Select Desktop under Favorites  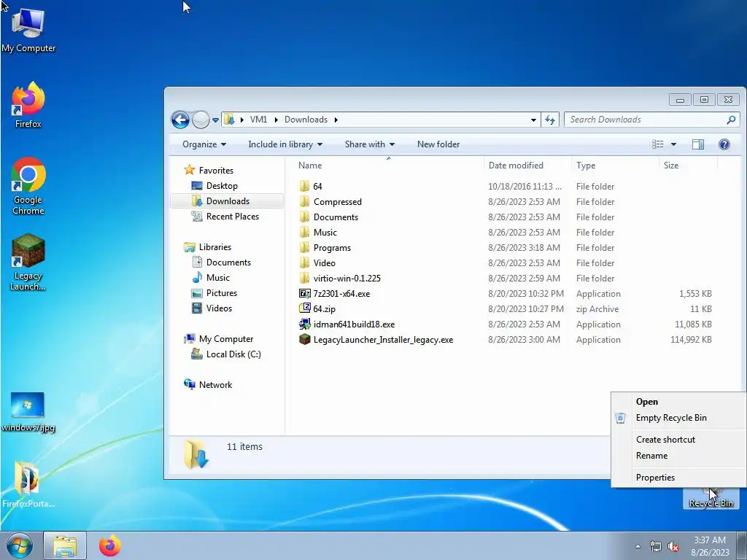[214, 186]
